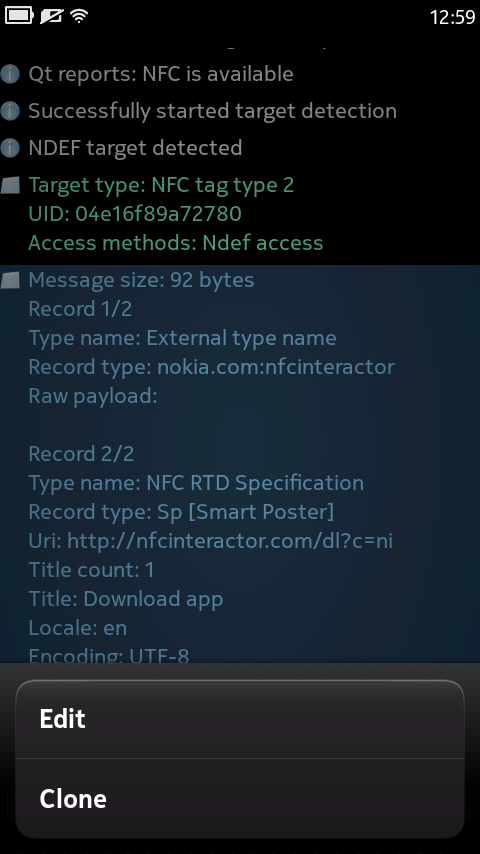This screenshot has width=480, height=854.
Task: Click info icon beside Successfully started target detection
Action: pyautogui.click(x=10, y=111)
